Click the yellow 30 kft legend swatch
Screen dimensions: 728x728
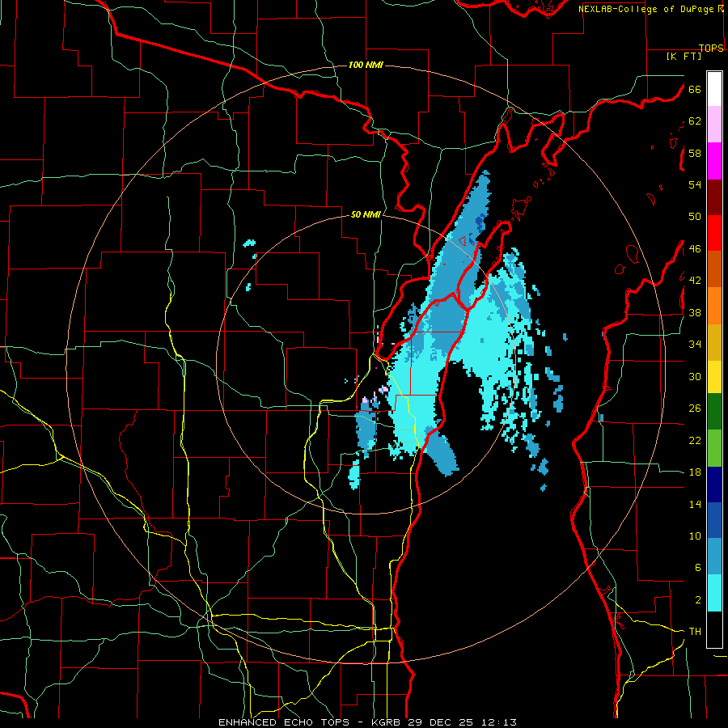(714, 377)
